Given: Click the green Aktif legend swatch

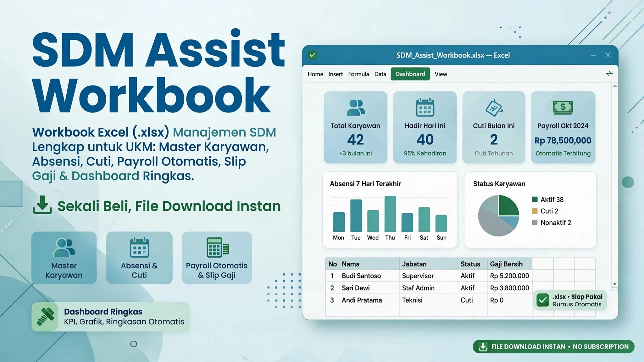Looking at the screenshot, I should click(535, 200).
